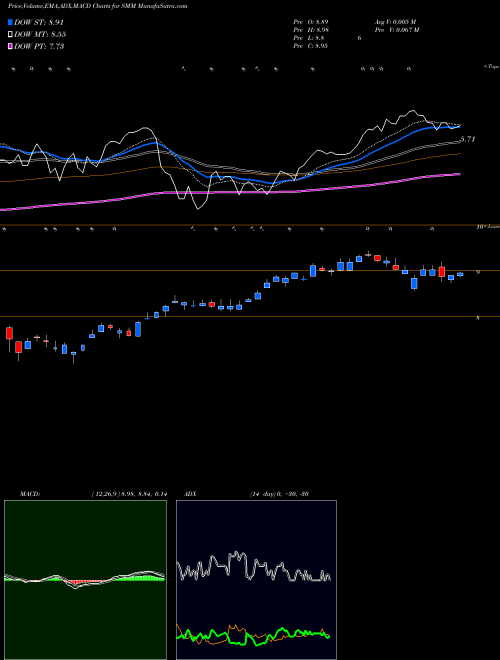This screenshot has width=500, height=660.
Task: Click the white DOW MT legend swatch
Action: click(x=10, y=35)
